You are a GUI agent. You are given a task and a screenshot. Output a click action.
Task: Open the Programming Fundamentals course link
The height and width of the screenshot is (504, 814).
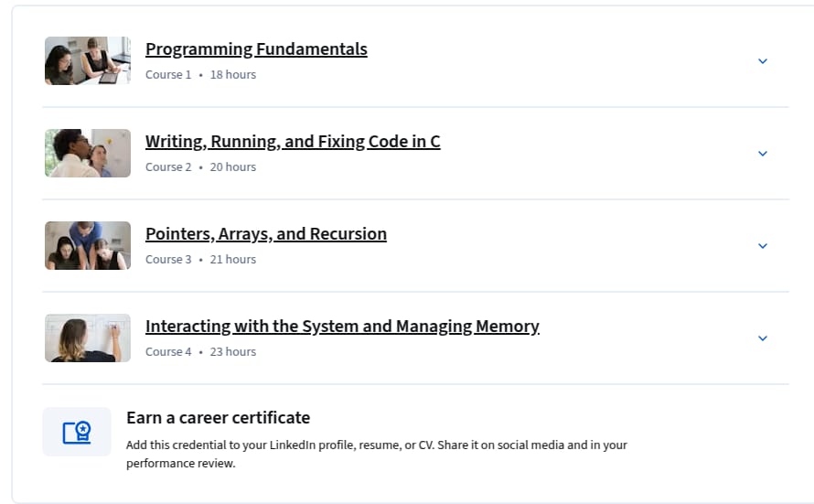coord(256,48)
